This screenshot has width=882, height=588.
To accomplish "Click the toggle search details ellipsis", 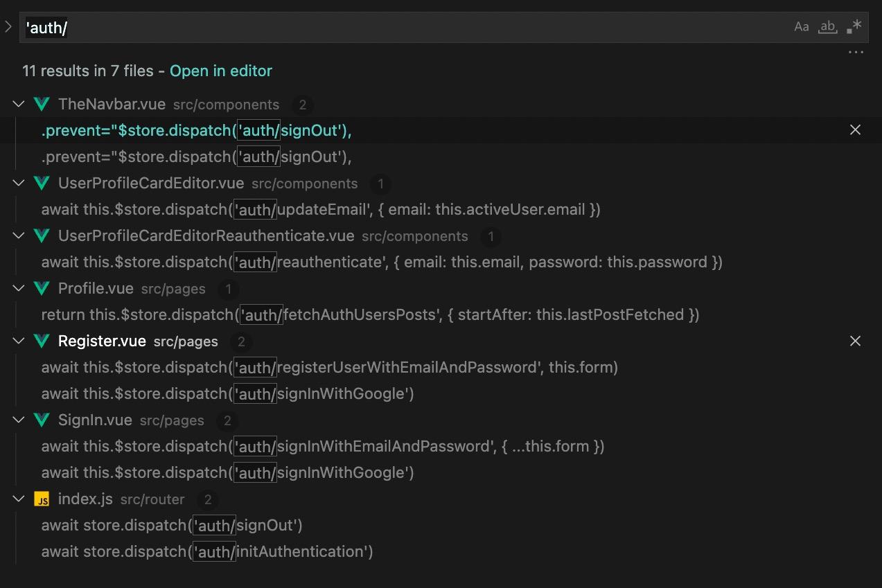I will tap(856, 53).
